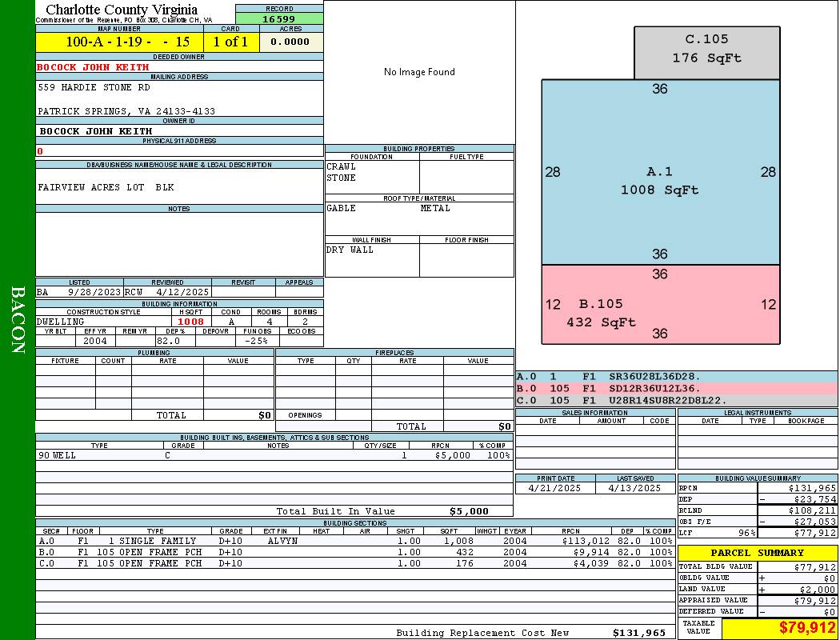
Task: Select section B.0 OPEN FRAME PCH row
Action: (355, 552)
